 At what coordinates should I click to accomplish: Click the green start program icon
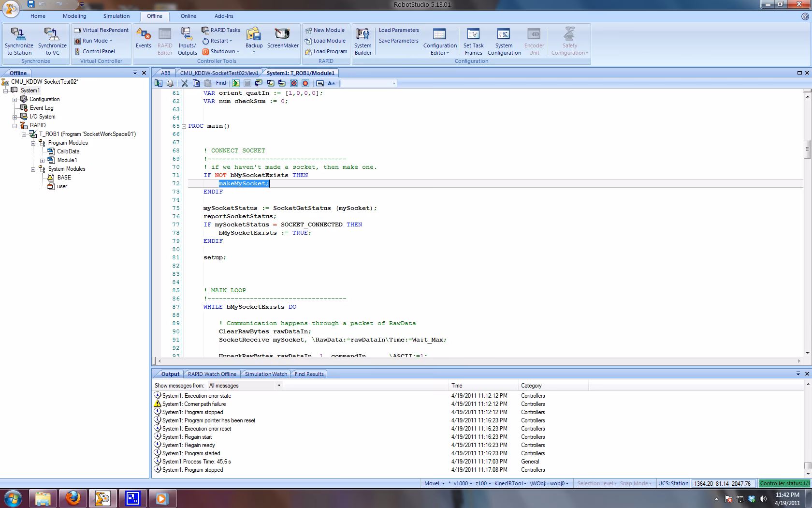235,83
